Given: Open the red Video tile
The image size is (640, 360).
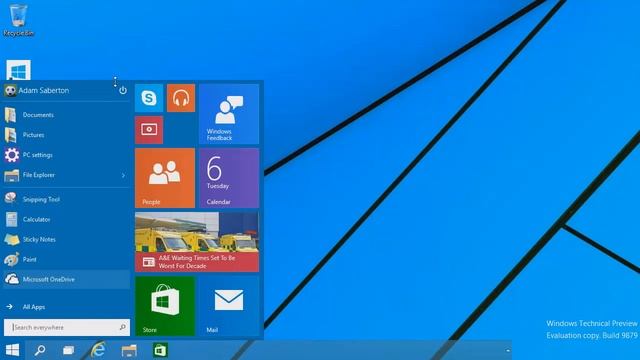Looking at the screenshot, I should [x=149, y=130].
